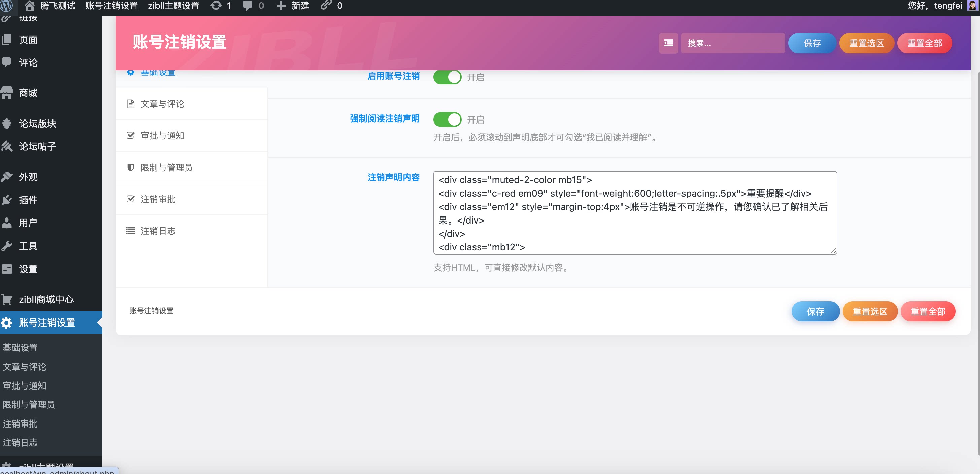The width and height of the screenshot is (980, 474).
Task: Open 文章与评论 settings tab
Action: click(162, 104)
